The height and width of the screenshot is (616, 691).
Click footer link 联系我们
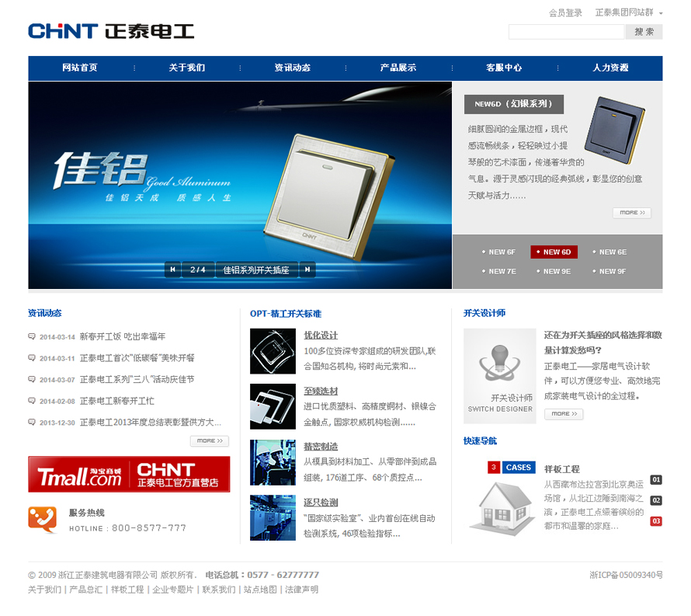pos(219,590)
